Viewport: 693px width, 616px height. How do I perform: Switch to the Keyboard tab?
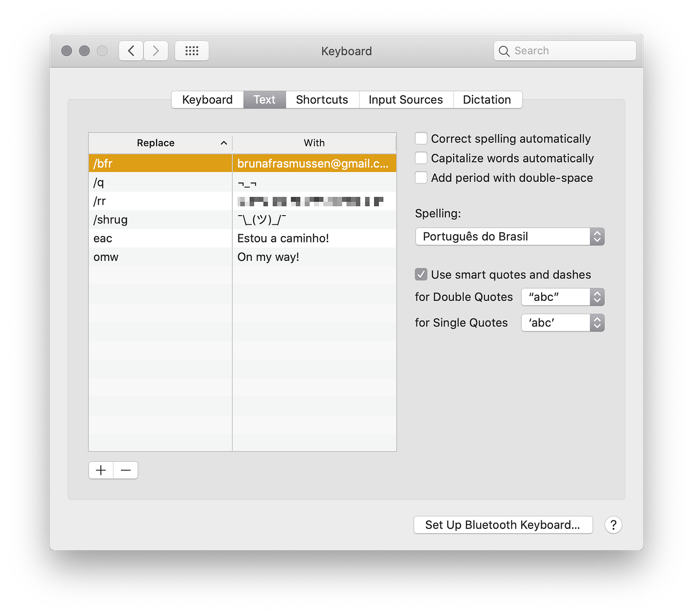click(x=208, y=99)
